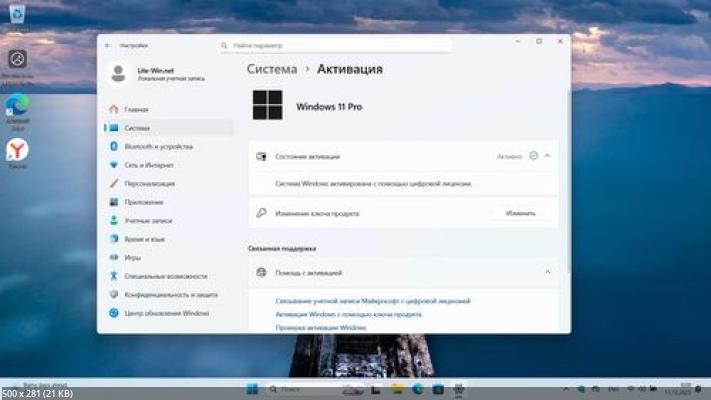Collapse the Помощь с активацией section
Image resolution: width=711 pixels, height=400 pixels.
tap(548, 272)
